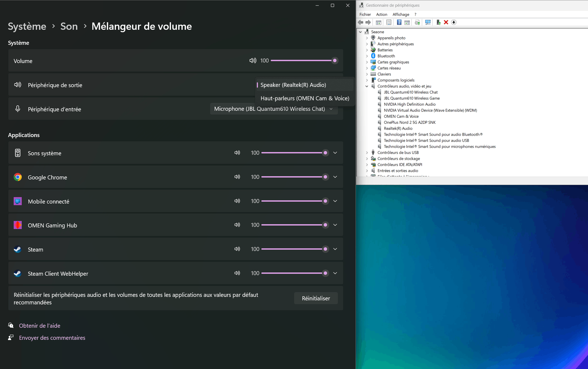Image resolution: width=588 pixels, height=369 pixels.
Task: Click the scan for hardware changes icon
Action: tap(428, 22)
